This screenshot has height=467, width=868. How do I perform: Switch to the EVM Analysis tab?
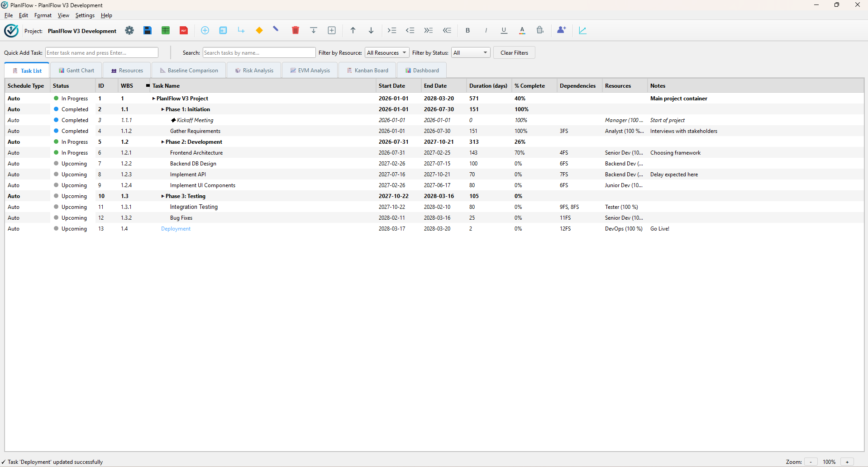[310, 71]
